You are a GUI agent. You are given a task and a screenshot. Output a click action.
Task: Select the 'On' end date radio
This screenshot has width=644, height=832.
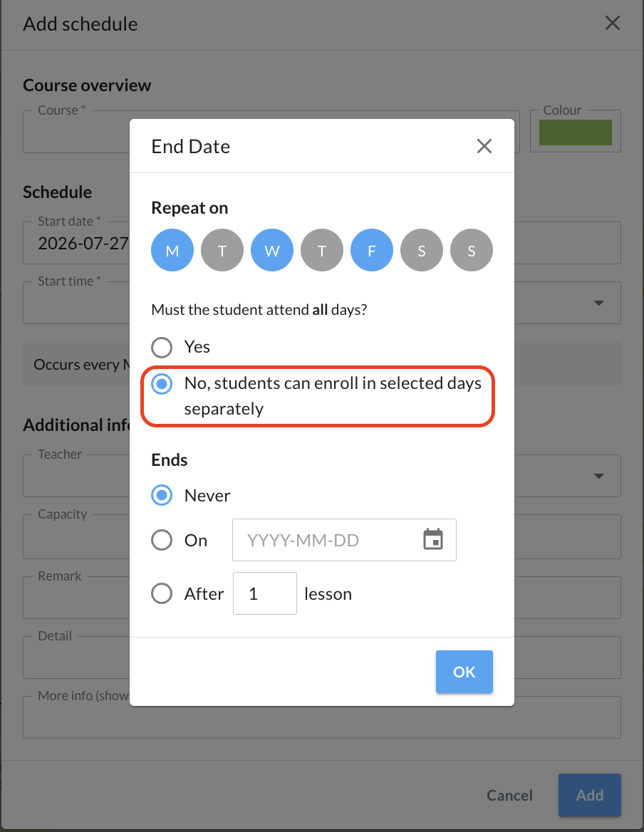click(162, 540)
